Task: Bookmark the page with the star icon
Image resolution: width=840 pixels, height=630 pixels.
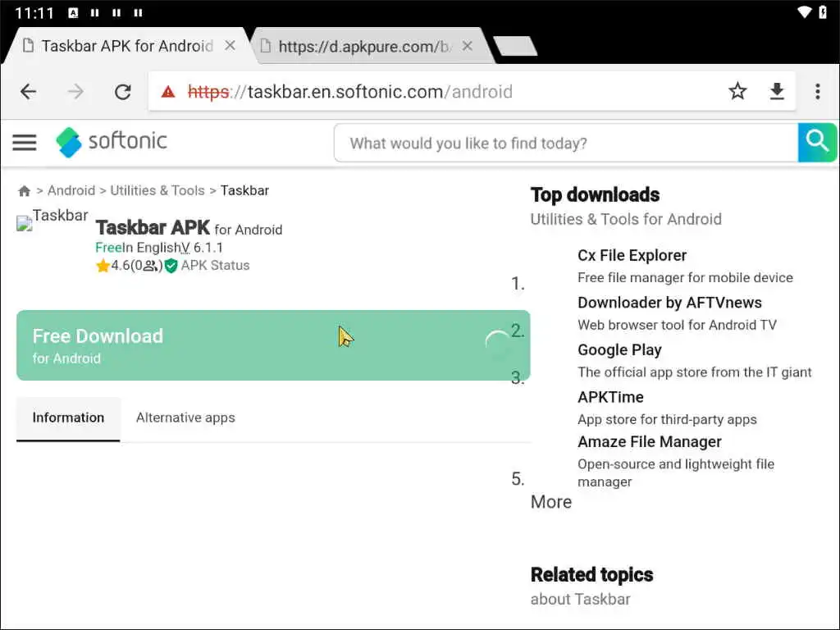Action: pos(737,92)
